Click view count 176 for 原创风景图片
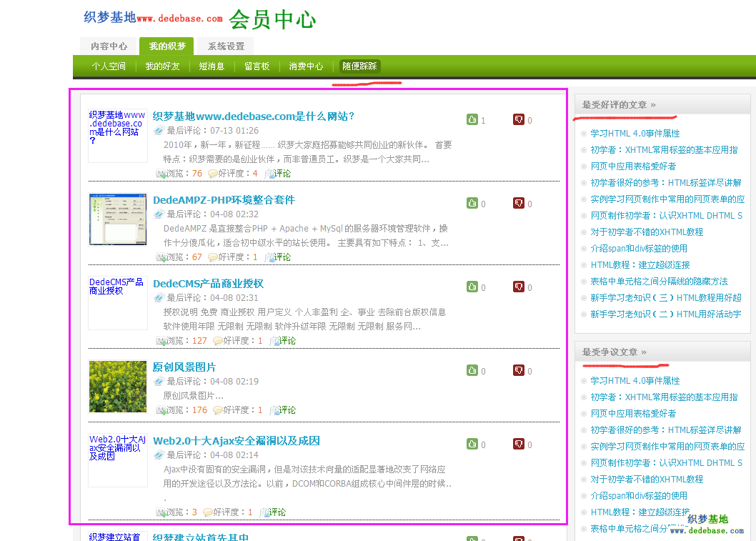 199,410
